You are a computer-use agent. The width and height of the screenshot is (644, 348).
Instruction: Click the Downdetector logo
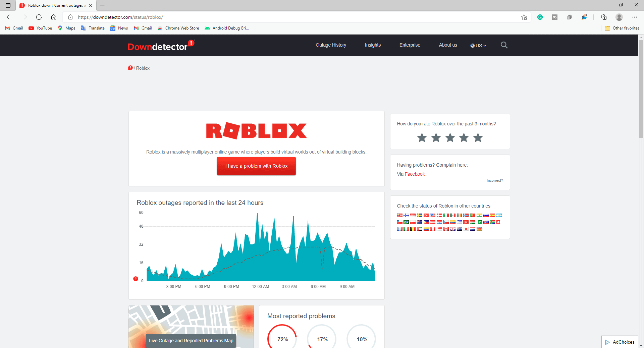161,45
